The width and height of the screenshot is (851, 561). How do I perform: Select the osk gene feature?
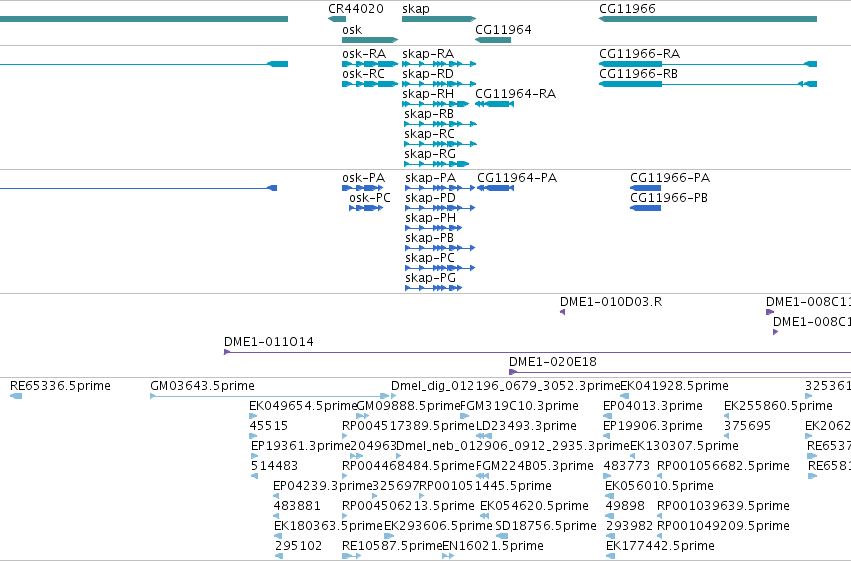point(370,40)
